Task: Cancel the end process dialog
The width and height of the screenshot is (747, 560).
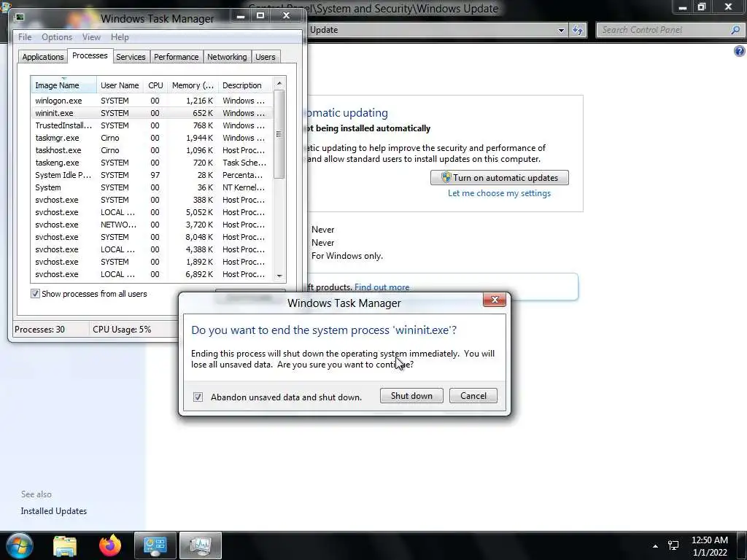Action: (473, 396)
